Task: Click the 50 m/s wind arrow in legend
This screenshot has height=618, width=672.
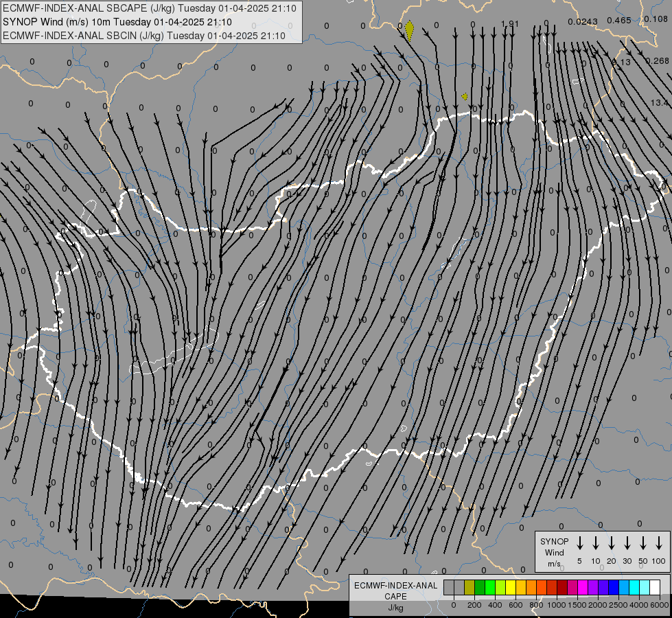Action: pos(643,543)
